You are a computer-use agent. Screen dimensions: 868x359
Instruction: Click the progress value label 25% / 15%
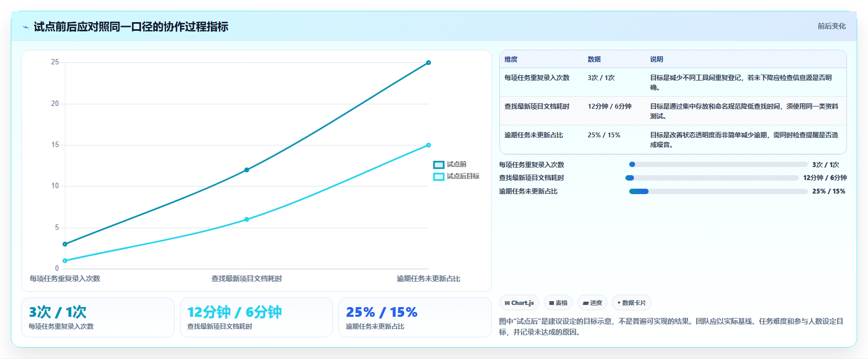(829, 191)
